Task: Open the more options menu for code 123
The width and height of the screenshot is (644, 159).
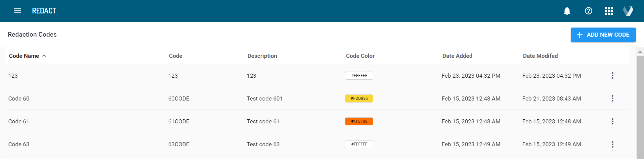Action: click(x=612, y=76)
